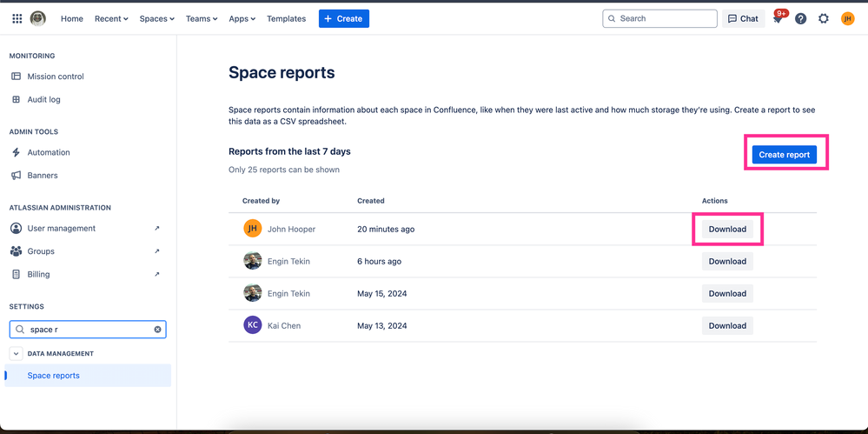Click the Automation lightning icon
Image resolution: width=868 pixels, height=434 pixels.
coord(16,152)
